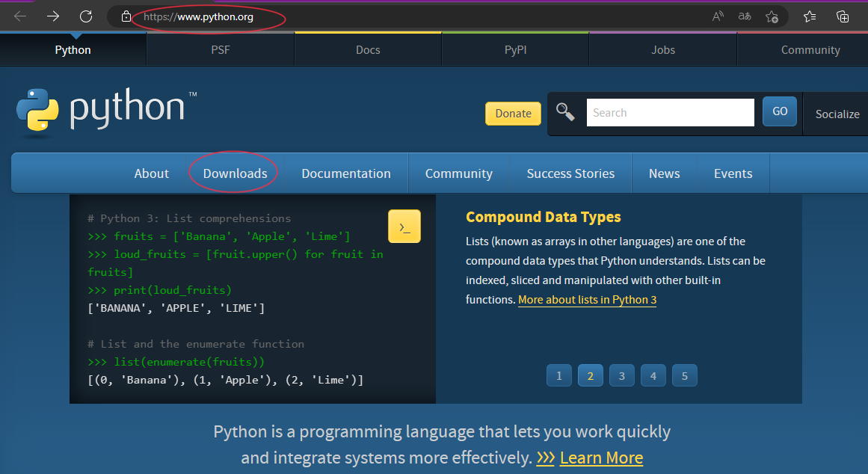The height and width of the screenshot is (474, 868).
Task: Select the Jobs top tab
Action: (663, 50)
